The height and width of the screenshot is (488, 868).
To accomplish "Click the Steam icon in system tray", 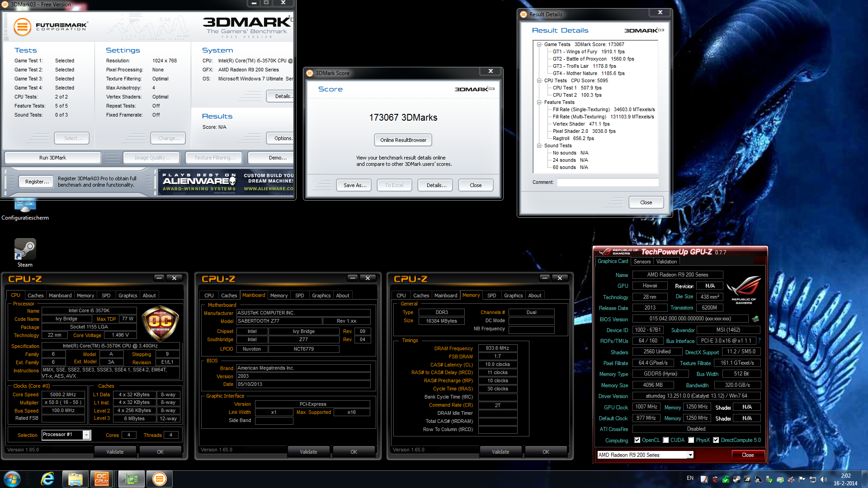I will coord(736,479).
